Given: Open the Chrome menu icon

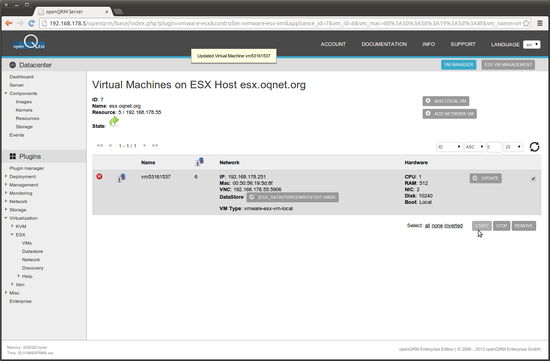Looking at the screenshot, I should (x=540, y=23).
